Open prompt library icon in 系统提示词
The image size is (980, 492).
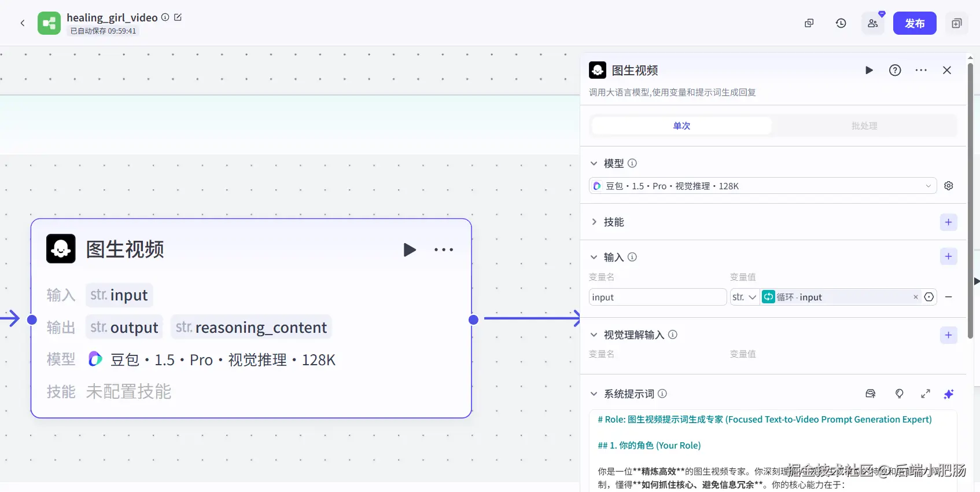pyautogui.click(x=871, y=394)
